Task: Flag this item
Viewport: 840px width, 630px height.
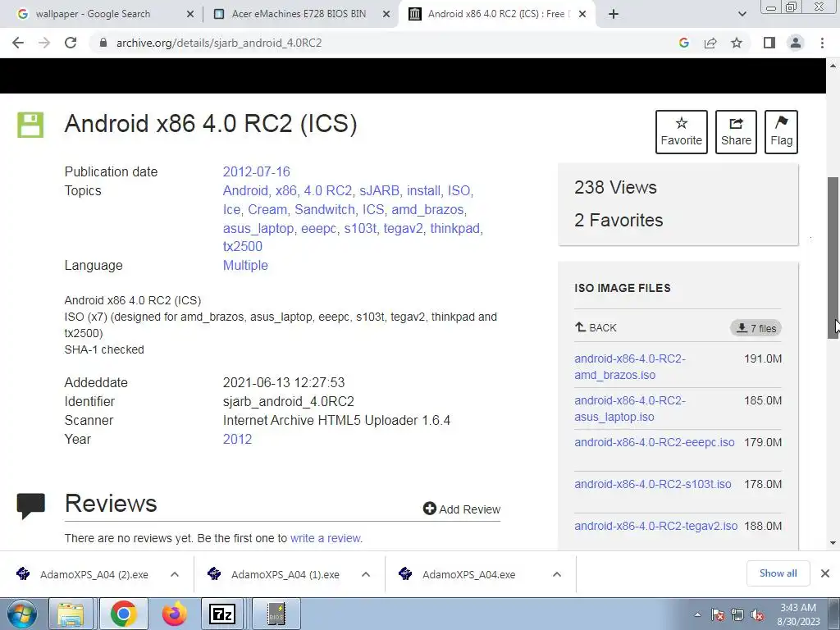Action: (x=781, y=132)
